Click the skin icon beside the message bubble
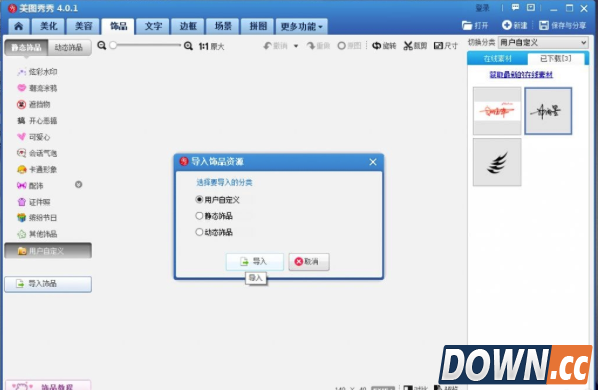The width and height of the screenshot is (598, 390). point(531,8)
